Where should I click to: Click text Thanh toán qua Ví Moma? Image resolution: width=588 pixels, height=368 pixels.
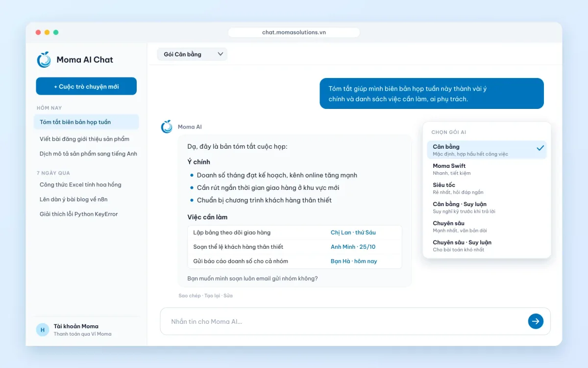(x=82, y=334)
